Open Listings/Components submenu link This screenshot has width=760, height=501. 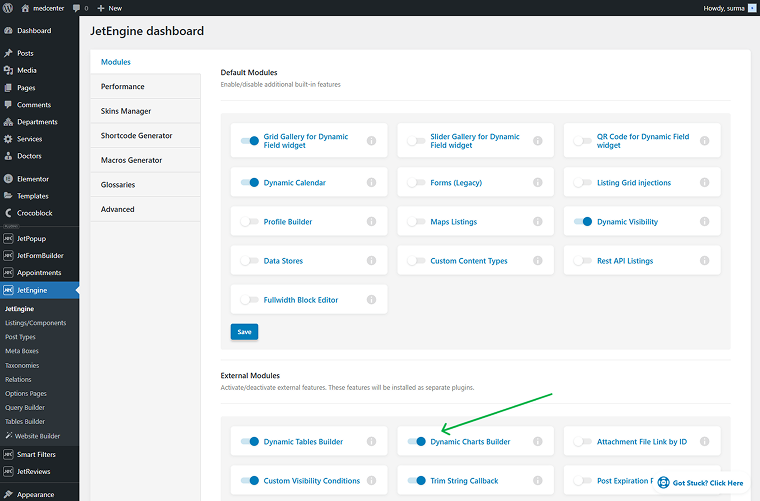[x=35, y=323]
